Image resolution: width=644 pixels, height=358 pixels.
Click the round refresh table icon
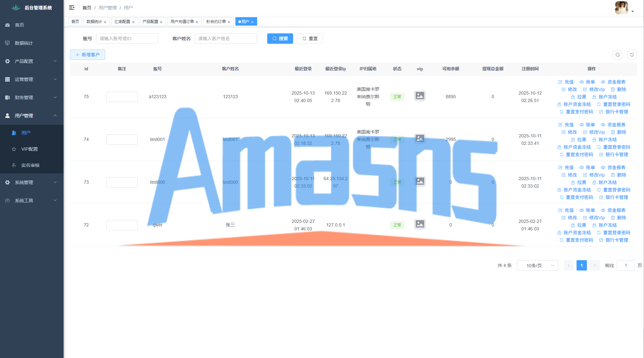coord(632,55)
